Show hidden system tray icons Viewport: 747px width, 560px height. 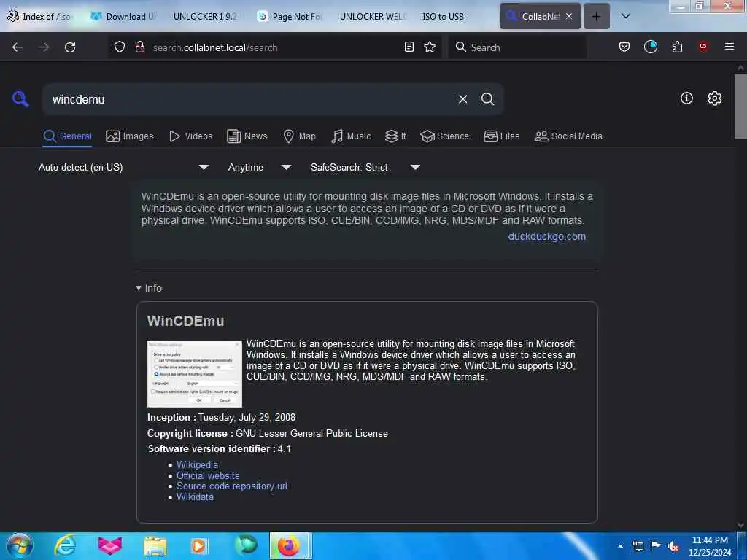click(620, 546)
